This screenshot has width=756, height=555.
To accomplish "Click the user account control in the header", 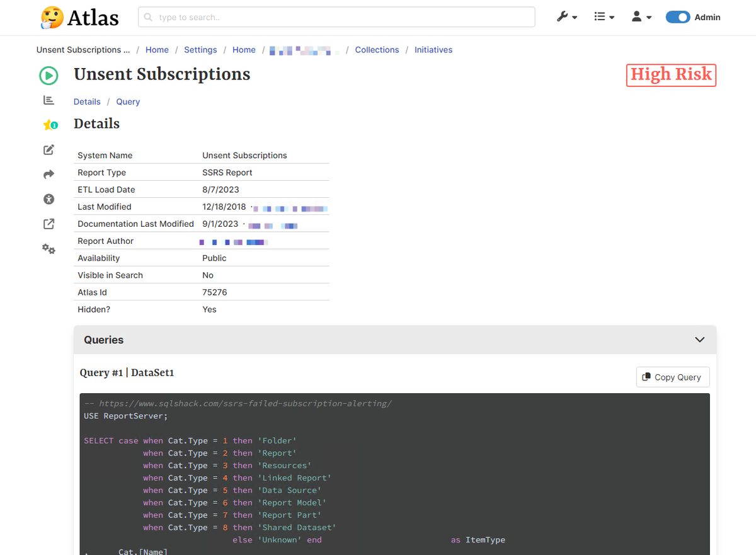I will point(641,17).
